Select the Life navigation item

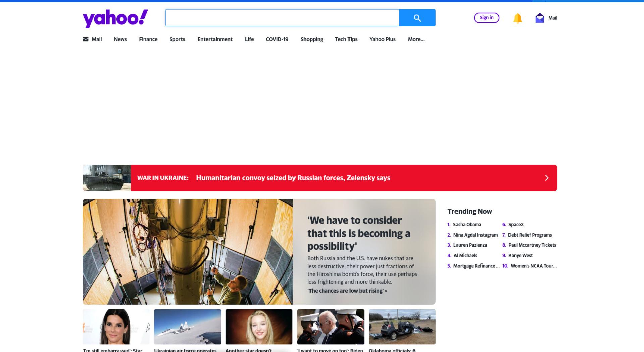(x=249, y=39)
